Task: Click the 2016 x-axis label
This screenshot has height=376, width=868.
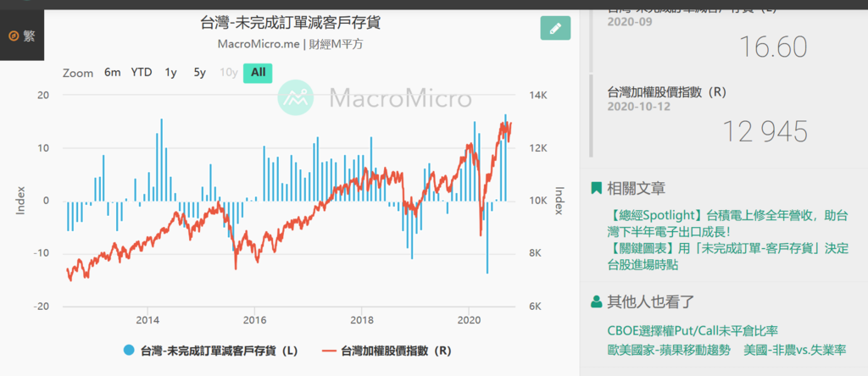Action: [254, 319]
